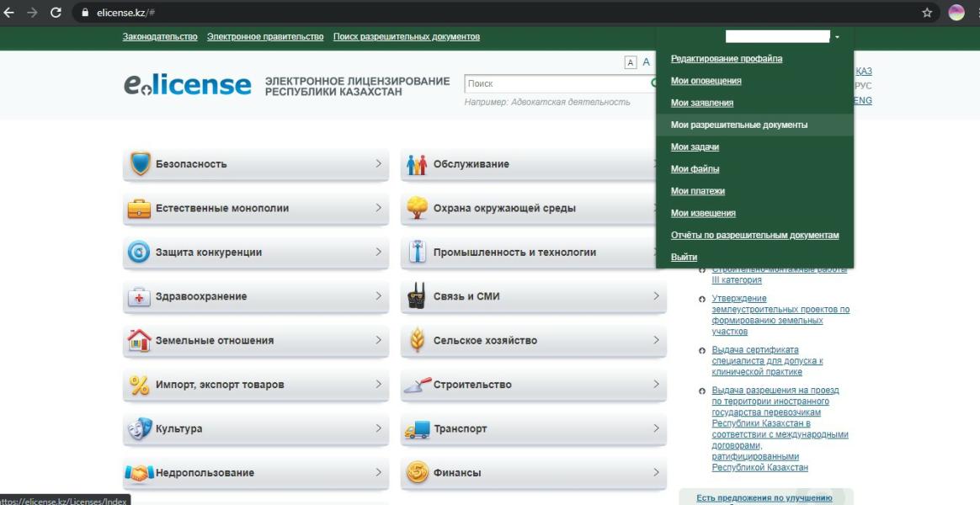Select the small font size A button

[630, 62]
